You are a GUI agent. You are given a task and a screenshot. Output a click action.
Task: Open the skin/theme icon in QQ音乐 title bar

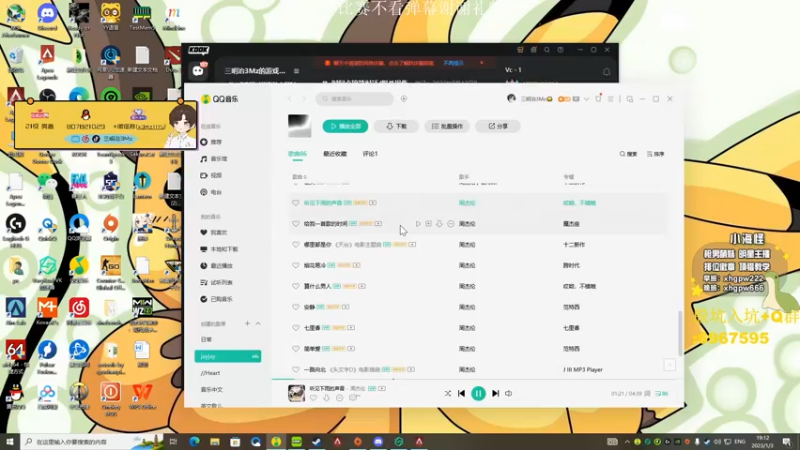coord(598,98)
